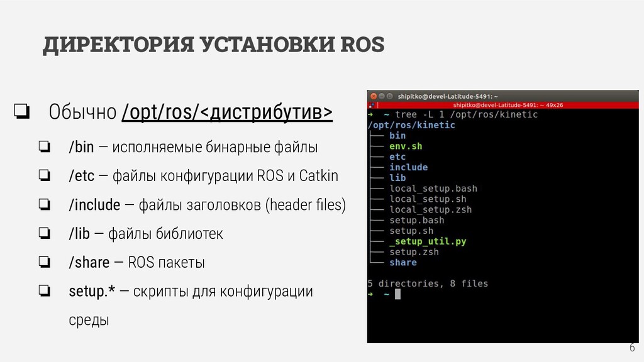Click the word 'среды' on the slide
This screenshot has height=362, width=644.
point(89,321)
